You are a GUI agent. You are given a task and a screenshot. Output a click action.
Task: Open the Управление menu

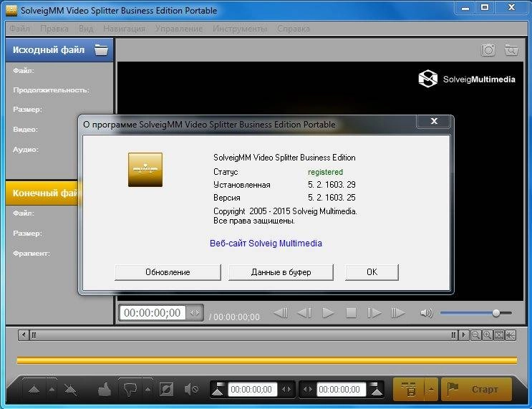tap(179, 29)
